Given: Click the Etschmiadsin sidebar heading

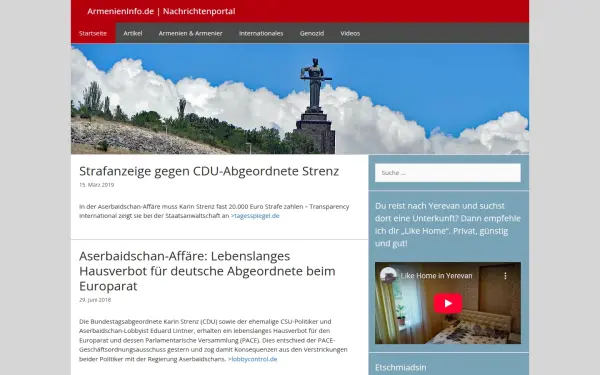Looking at the screenshot, I should (x=401, y=368).
